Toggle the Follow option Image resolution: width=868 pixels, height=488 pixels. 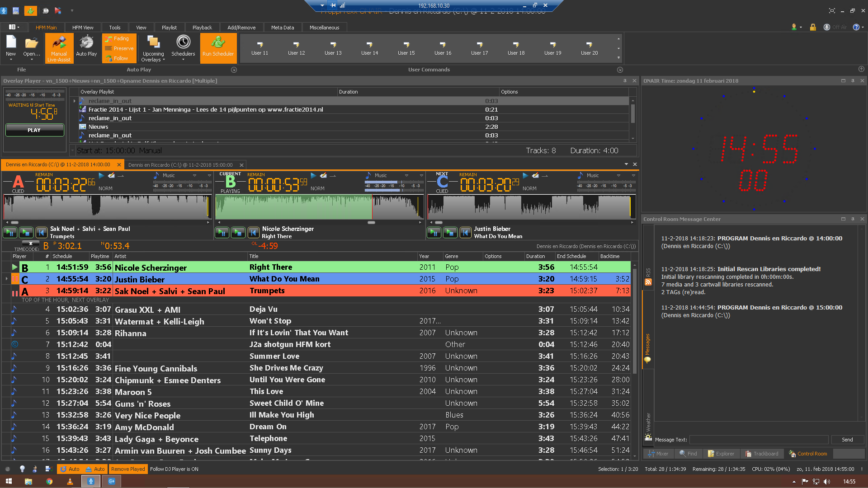click(118, 58)
